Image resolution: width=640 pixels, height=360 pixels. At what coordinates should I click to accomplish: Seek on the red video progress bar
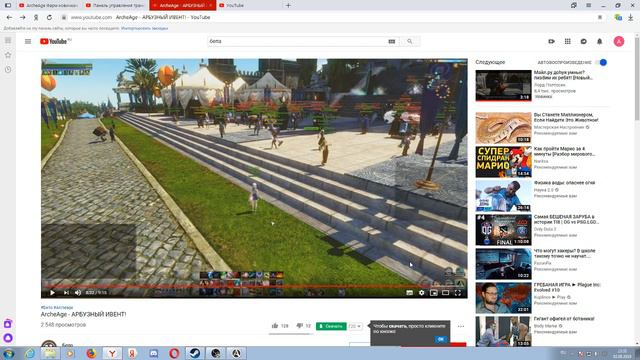(254, 286)
